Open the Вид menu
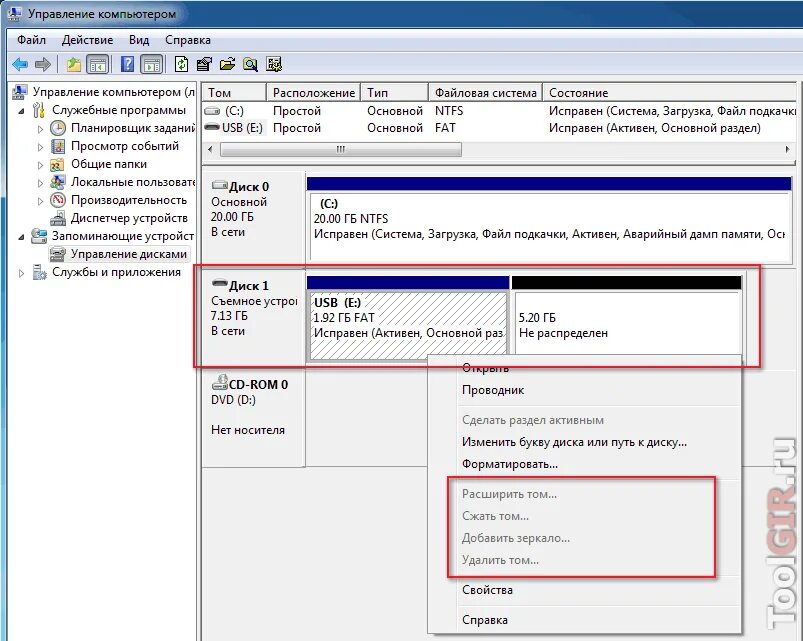Screen dimensions: 803x641 [139, 40]
